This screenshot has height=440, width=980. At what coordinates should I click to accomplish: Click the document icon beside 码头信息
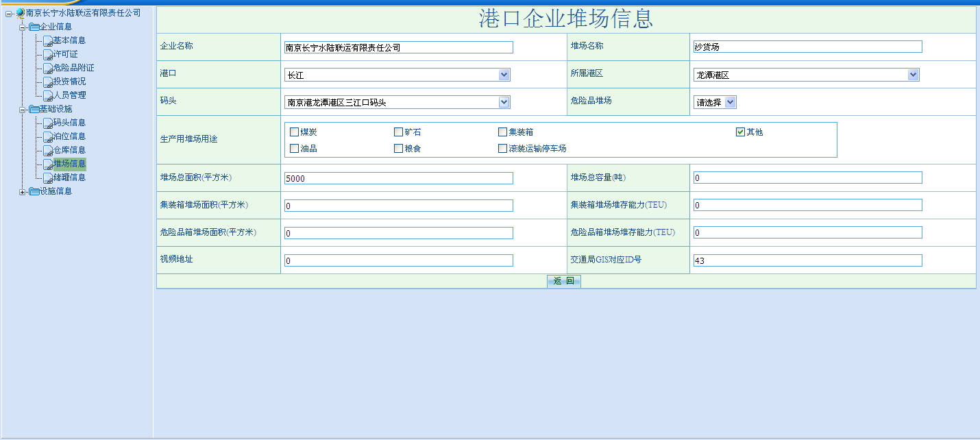click(48, 123)
